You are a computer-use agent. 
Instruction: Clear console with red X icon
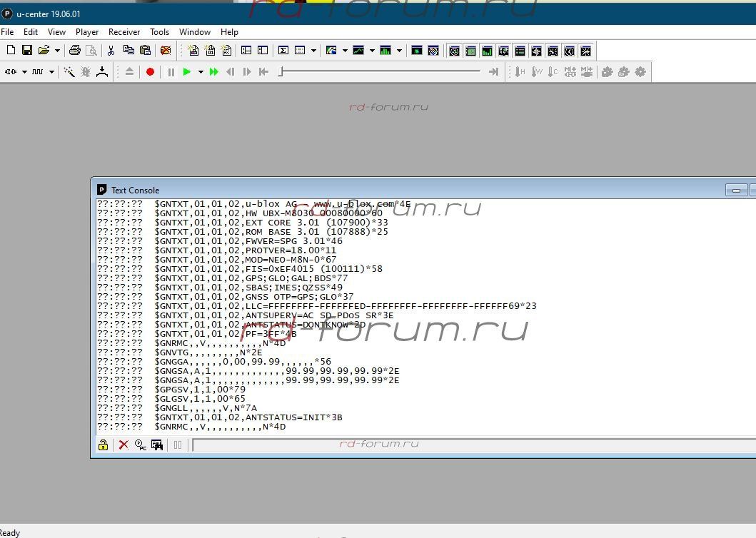point(124,445)
